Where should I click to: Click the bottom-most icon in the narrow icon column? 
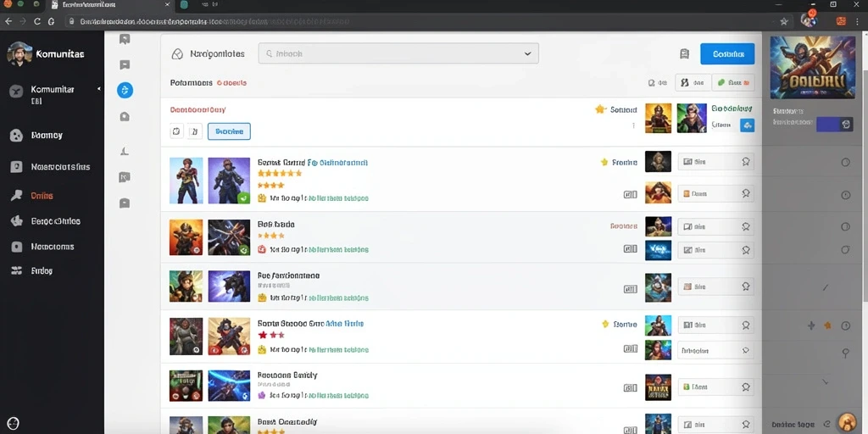coord(125,203)
